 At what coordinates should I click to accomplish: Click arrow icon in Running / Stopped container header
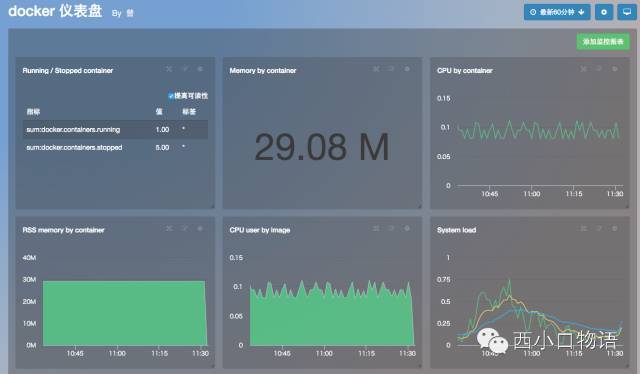[x=184, y=69]
